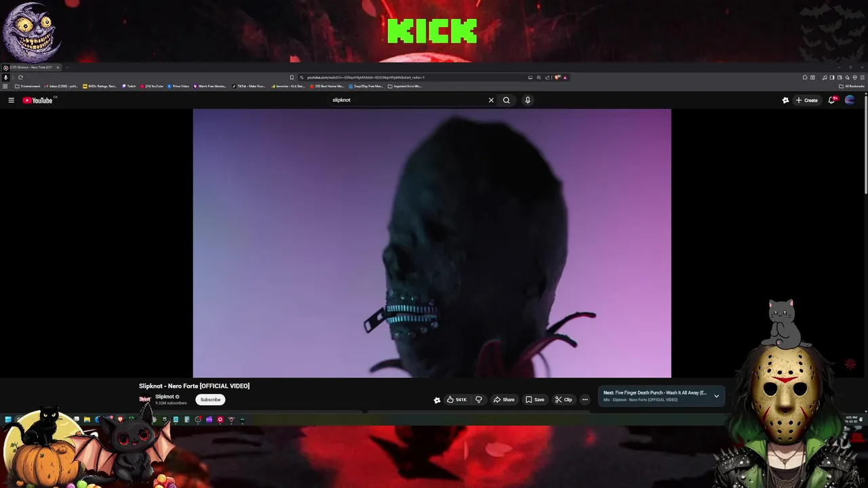This screenshot has width=868, height=488.
Task: Open the browser main hamburger menu
Action: click(x=862, y=77)
